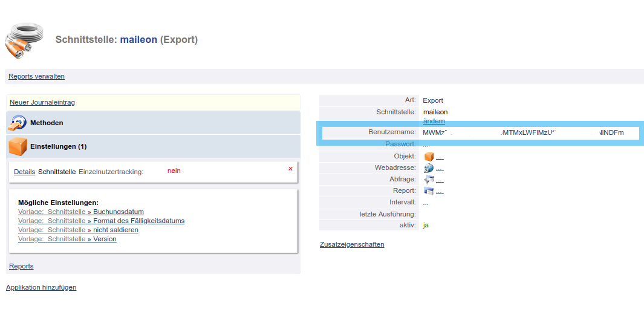
Task: Expand the Methoden section header
Action: coord(47,123)
